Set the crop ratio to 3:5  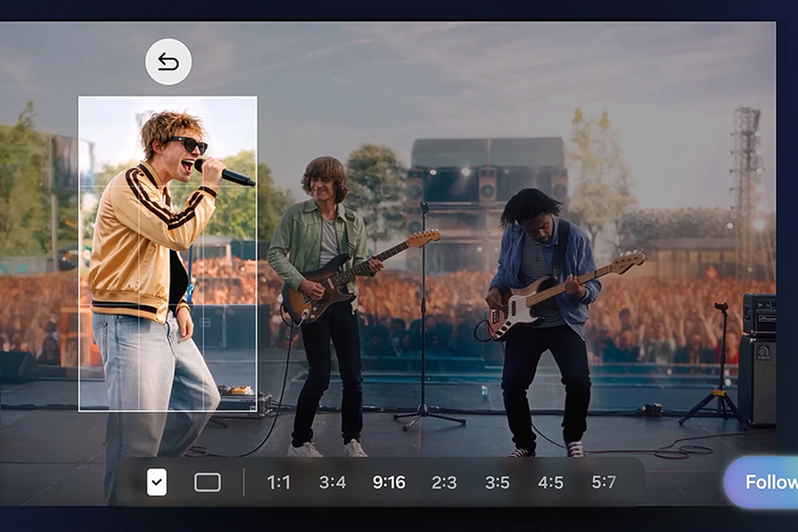497,483
